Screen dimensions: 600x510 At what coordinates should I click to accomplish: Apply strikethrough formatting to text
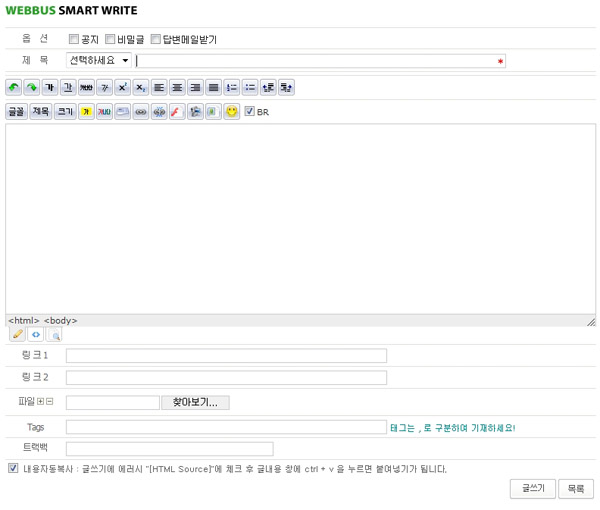(x=86, y=88)
